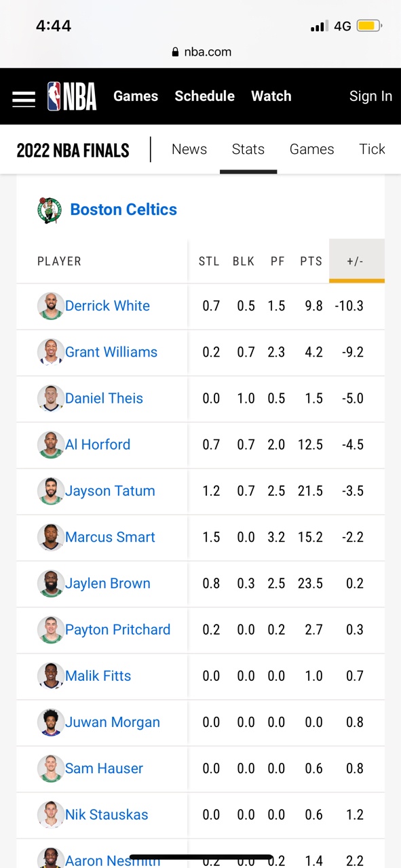Tap Marcus Smart's player avatar
The image size is (401, 868).
(50, 537)
